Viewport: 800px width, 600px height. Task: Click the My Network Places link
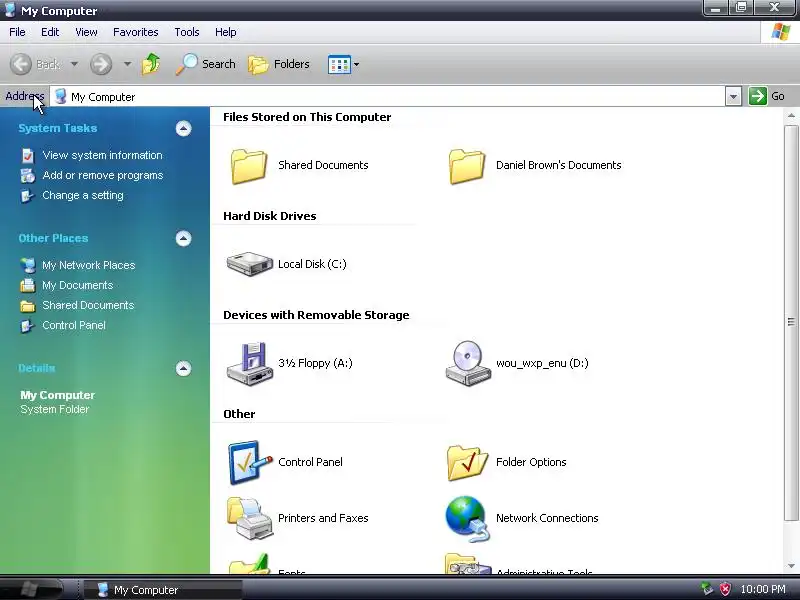[89, 265]
